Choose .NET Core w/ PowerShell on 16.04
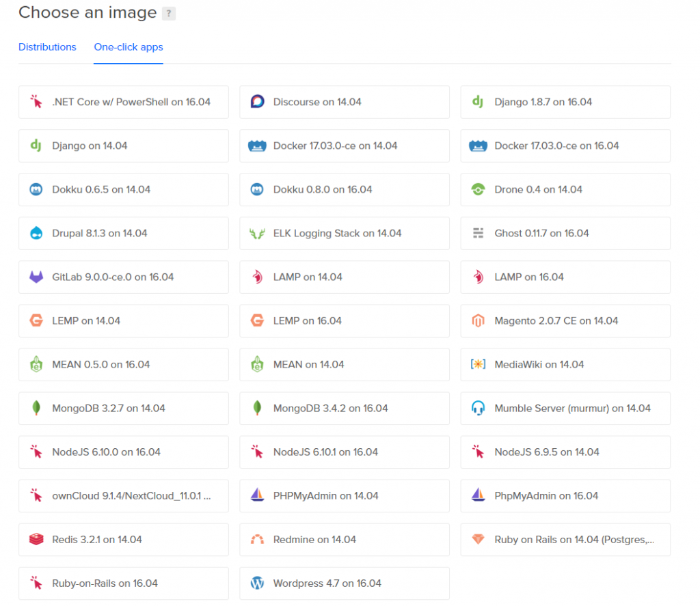Screen dimensions: 700x606 tap(124, 102)
